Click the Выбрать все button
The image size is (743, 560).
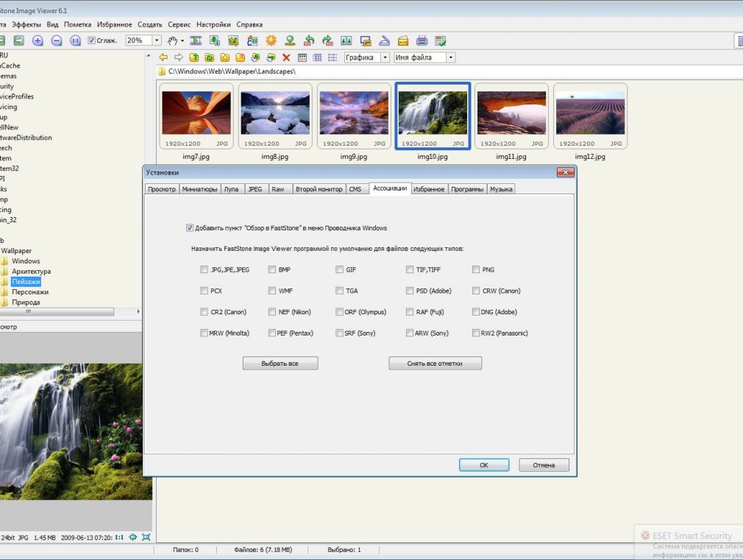[x=280, y=364]
